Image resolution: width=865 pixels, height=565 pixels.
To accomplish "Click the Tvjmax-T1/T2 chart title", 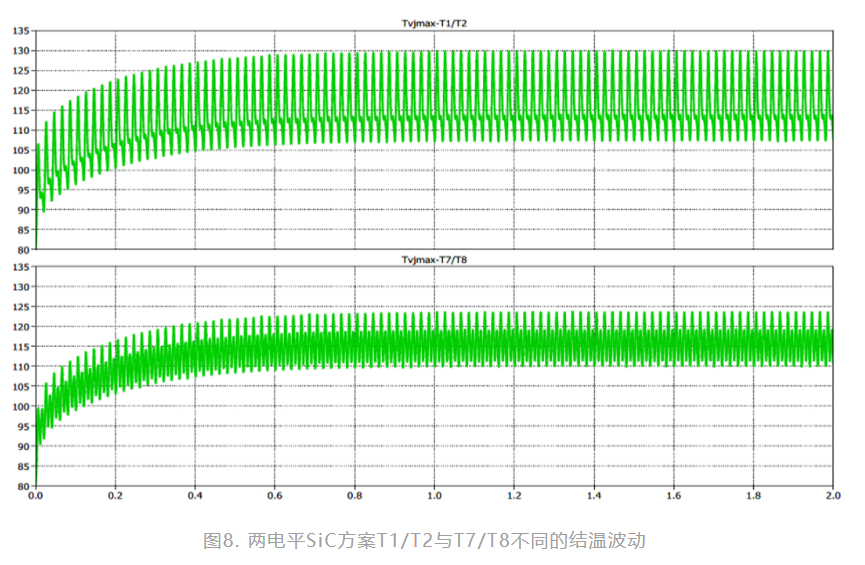I will (433, 23).
